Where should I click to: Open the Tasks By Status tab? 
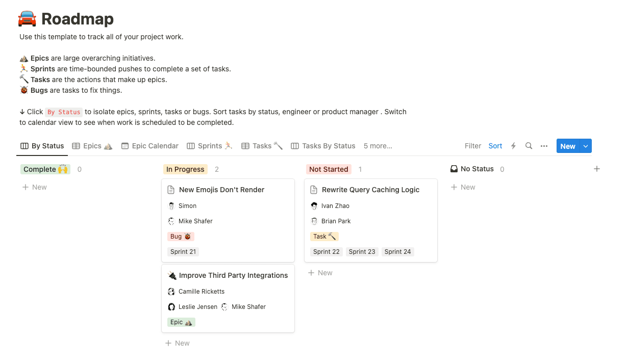tap(323, 146)
